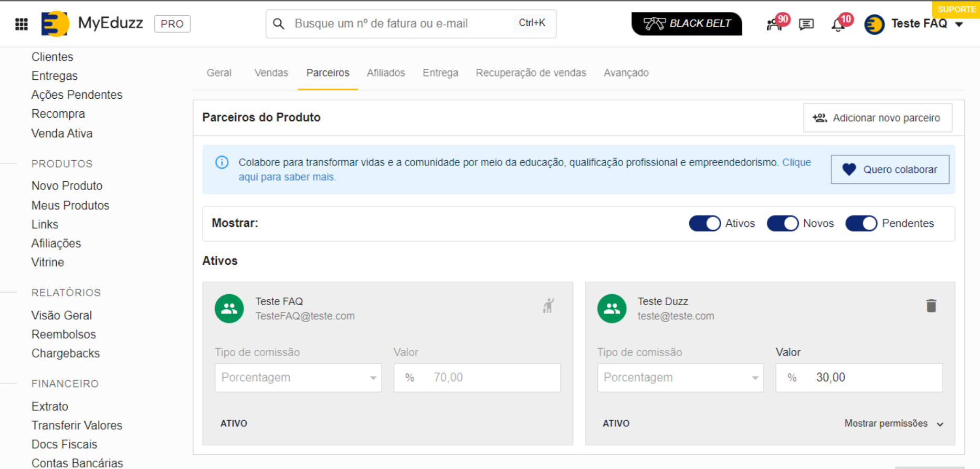This screenshot has height=469, width=980.
Task: Delete partner Teste Duzz with trash icon
Action: point(931,306)
